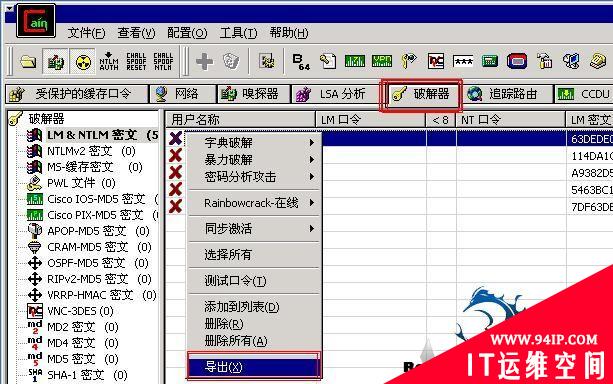The width and height of the screenshot is (613, 384).
Task: Click the telephone icon in toolbar
Action: 598,61
